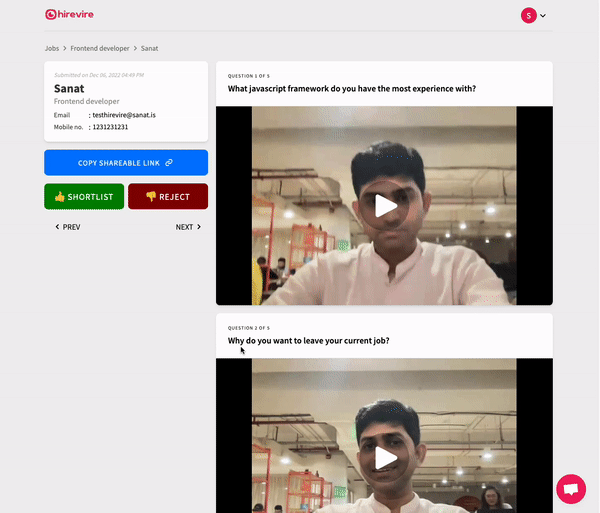Open the user avatar S menu

click(528, 15)
